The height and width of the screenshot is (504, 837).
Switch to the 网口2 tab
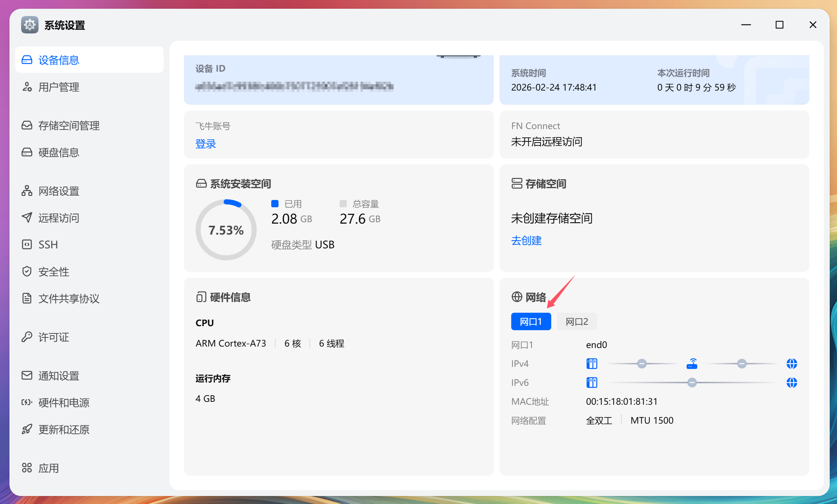(577, 321)
